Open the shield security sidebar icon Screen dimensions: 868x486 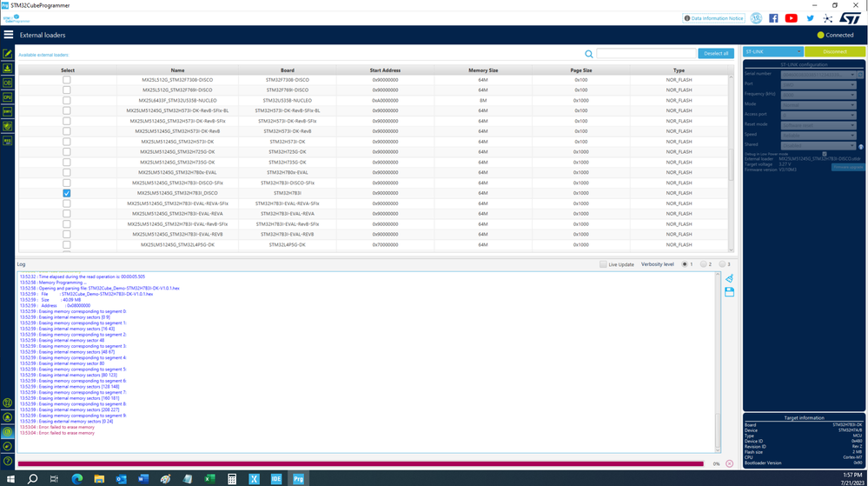coord(7,126)
